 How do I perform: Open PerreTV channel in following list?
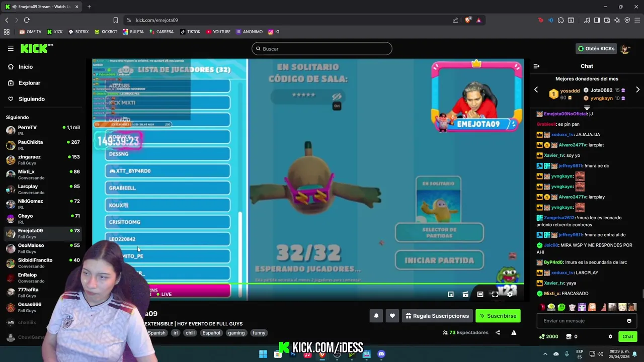43,130
